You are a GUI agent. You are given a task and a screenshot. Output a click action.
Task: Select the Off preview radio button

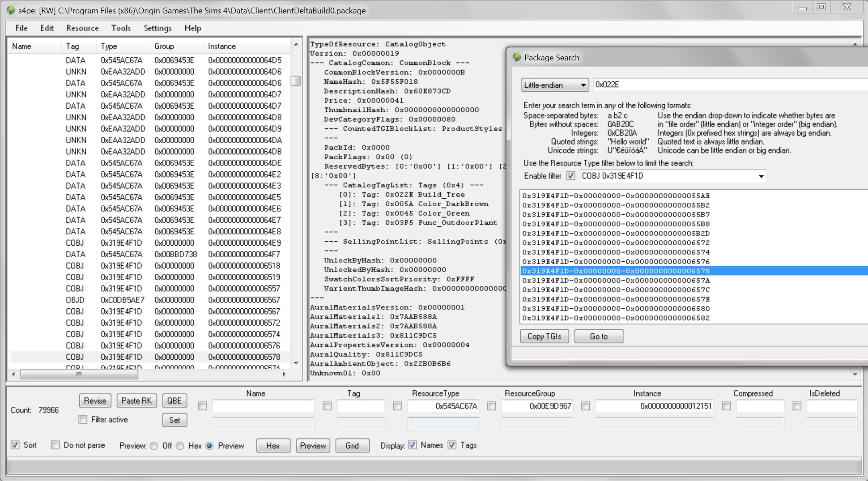(x=154, y=446)
